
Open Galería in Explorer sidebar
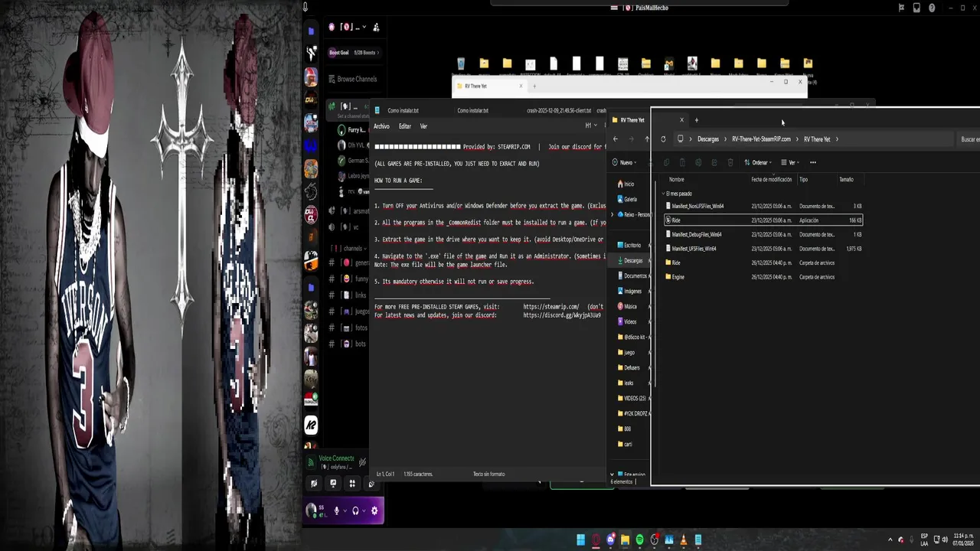(x=627, y=199)
